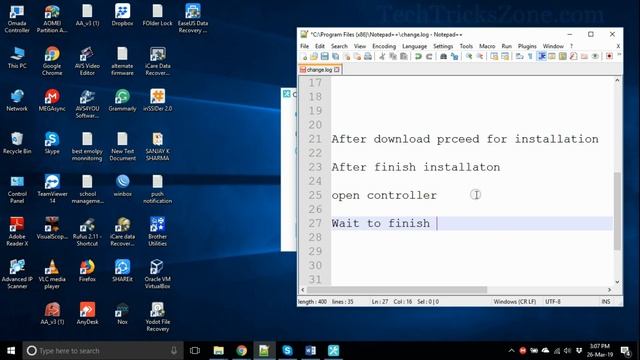Select the Google Chrome desktop icon
This screenshot has width=640, height=360.
click(52, 61)
